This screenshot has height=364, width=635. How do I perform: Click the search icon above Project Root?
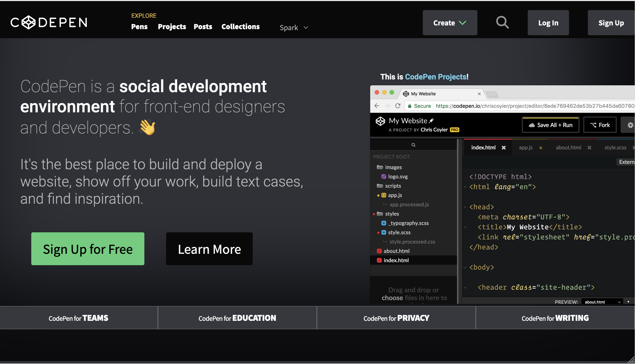(413, 145)
